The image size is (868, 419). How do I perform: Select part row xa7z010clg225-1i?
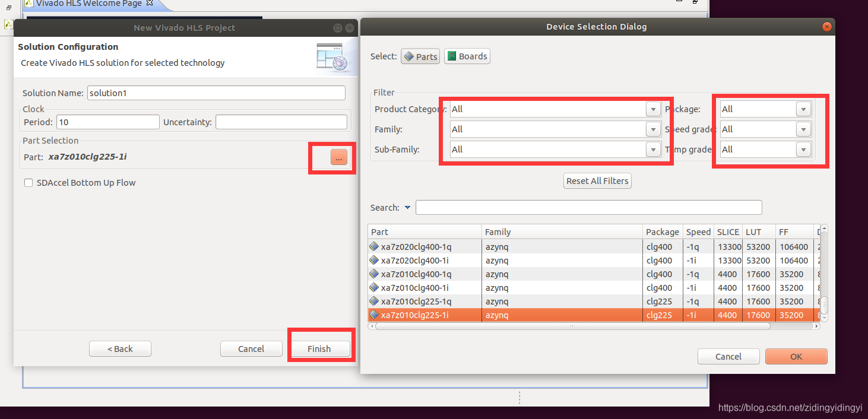click(x=594, y=315)
